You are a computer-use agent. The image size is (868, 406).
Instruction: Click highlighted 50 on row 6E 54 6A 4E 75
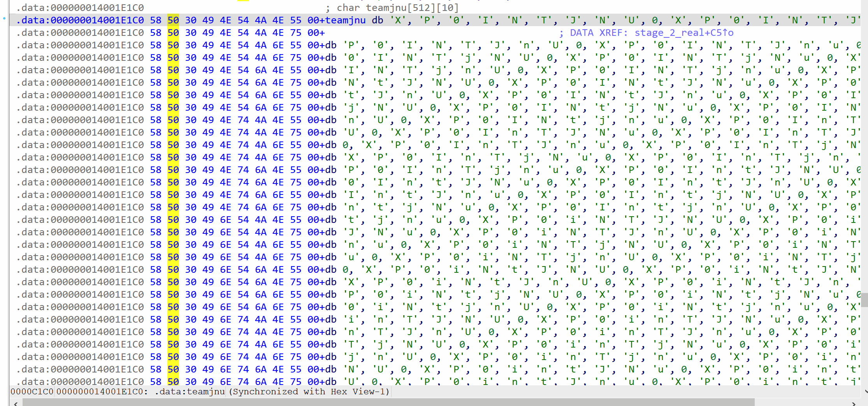pyautogui.click(x=173, y=282)
